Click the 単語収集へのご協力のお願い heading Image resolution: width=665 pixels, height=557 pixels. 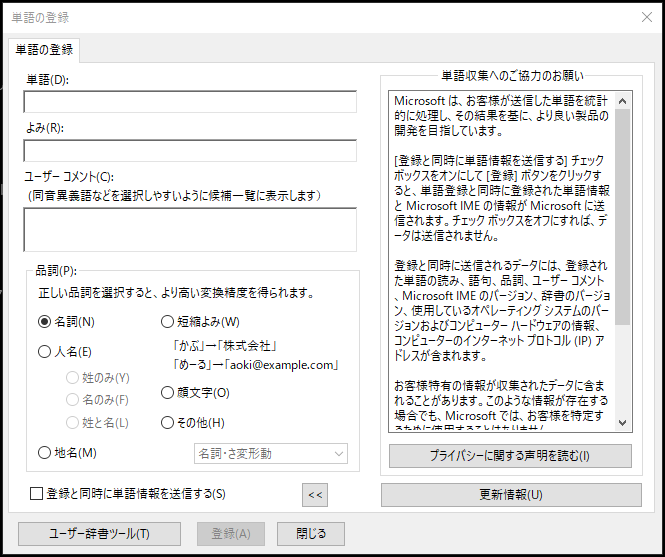tap(512, 76)
